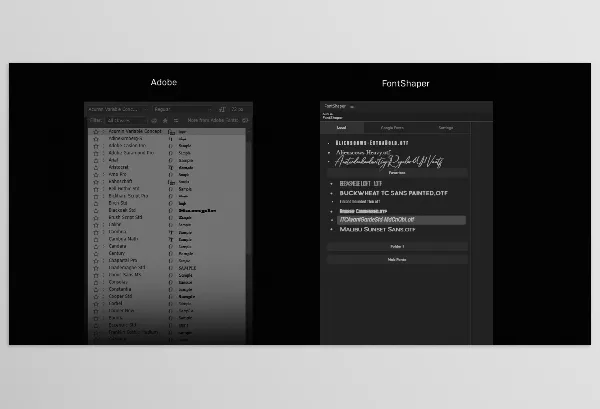Switch to the Settings tab in FontShaper

coord(446,128)
